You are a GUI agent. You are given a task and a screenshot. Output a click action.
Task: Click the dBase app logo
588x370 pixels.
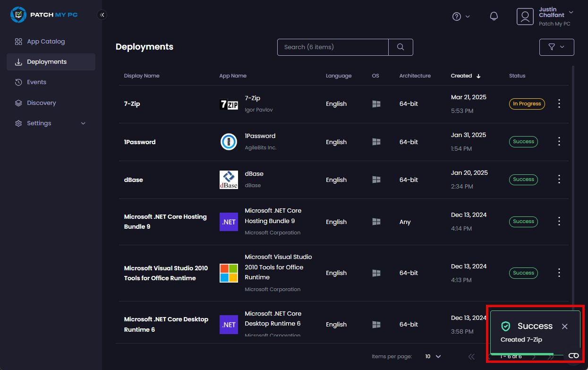pos(229,180)
